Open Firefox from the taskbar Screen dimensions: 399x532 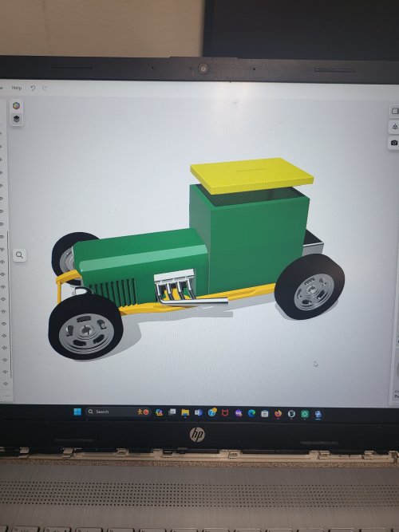(279, 413)
